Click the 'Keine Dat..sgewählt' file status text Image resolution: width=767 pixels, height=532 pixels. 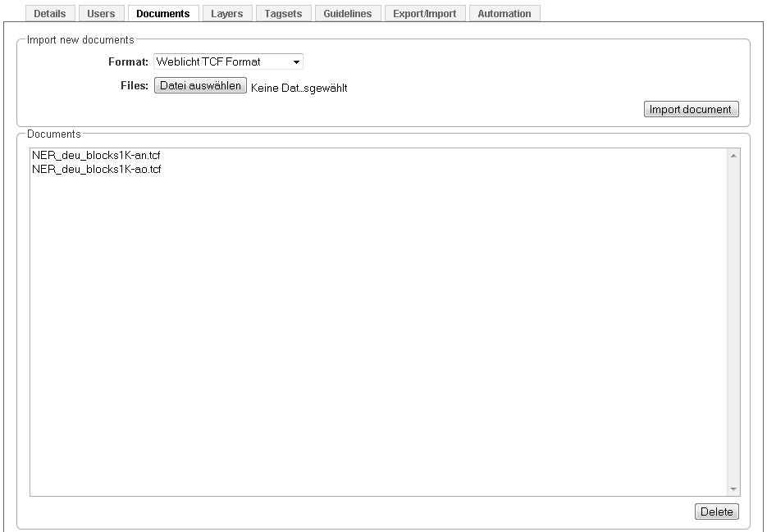coord(299,88)
